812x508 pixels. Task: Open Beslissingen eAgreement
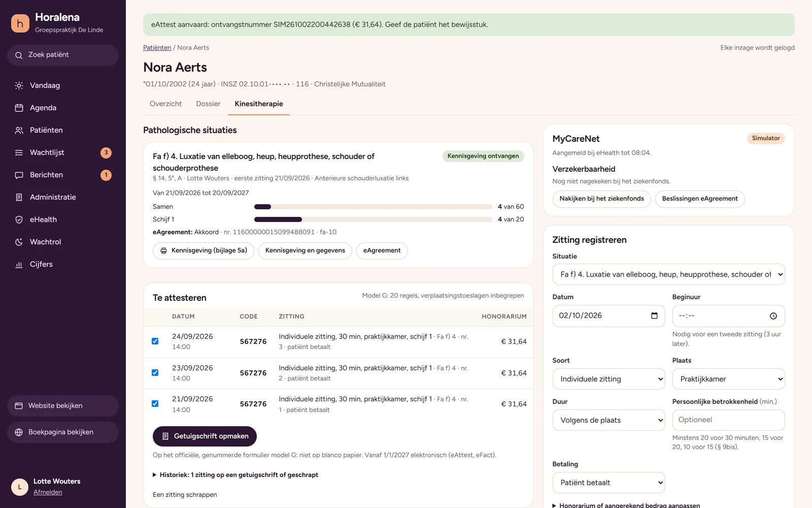coord(700,199)
